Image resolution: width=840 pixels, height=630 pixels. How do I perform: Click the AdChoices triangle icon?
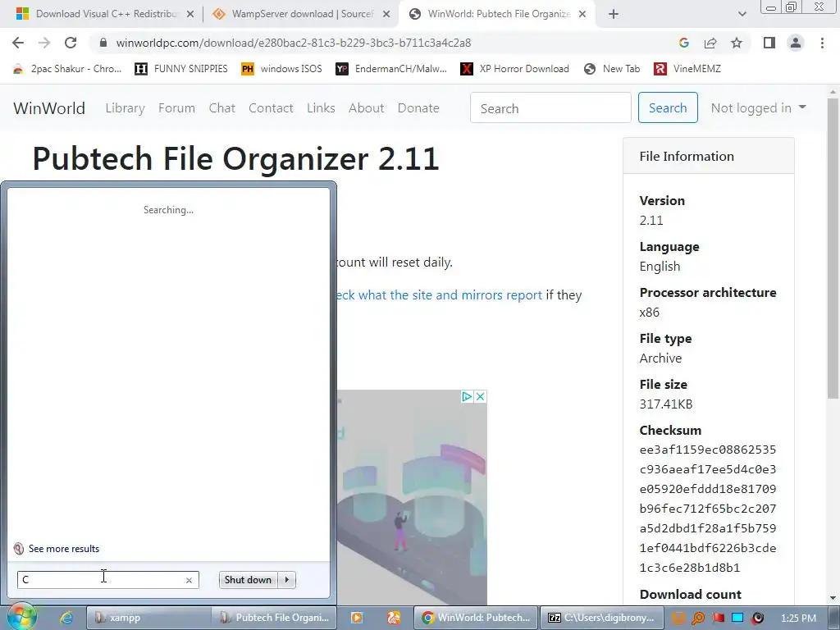(x=467, y=396)
